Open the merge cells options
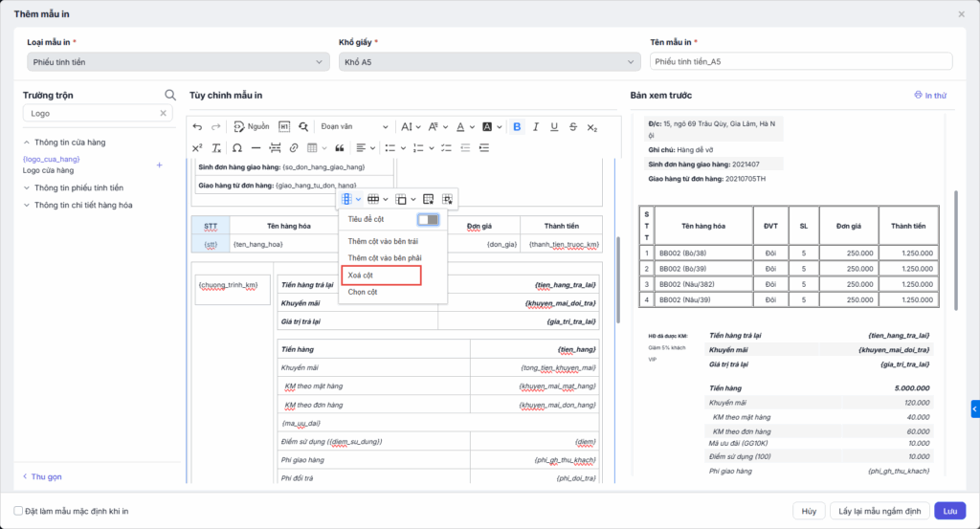Screen dimensions: 980x529 pyautogui.click(x=406, y=199)
